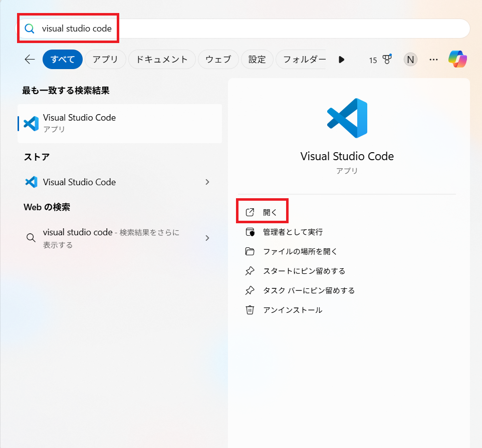Expand the web search result chevron
The height and width of the screenshot is (448, 482).
(207, 238)
